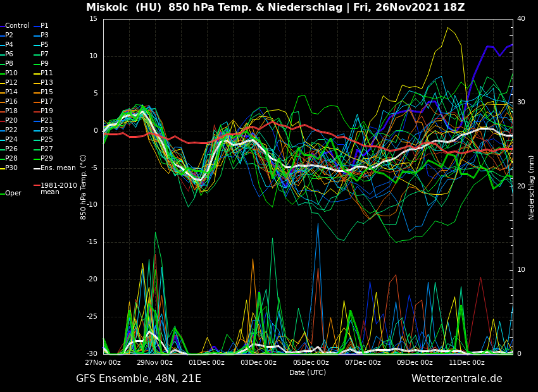
Task: Select the P20 legend entry
Action: point(11,121)
